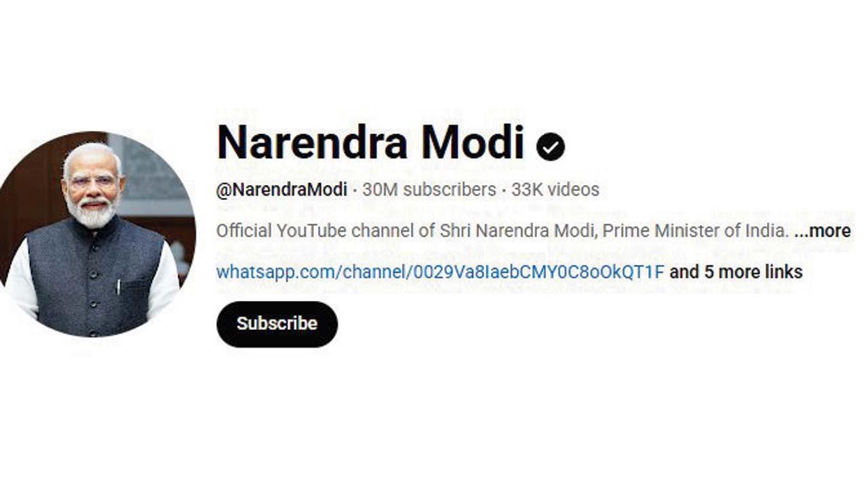868x488 pixels.
Task: Click the word "videos" in the stats
Action: (574, 190)
